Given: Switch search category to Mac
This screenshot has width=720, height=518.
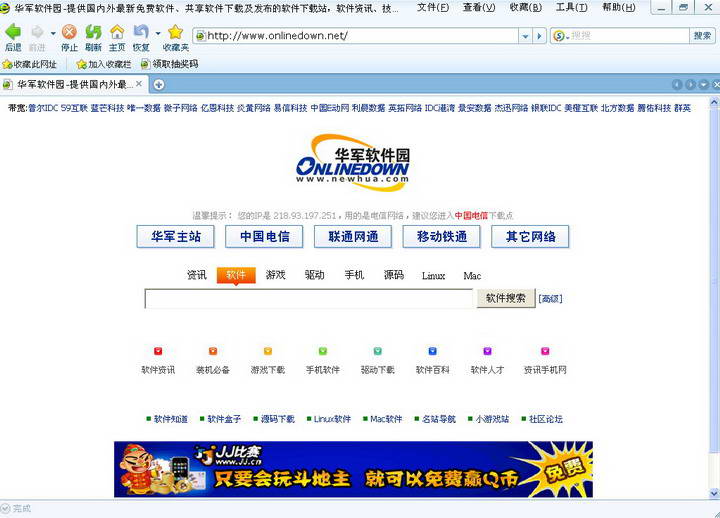Looking at the screenshot, I should (472, 276).
